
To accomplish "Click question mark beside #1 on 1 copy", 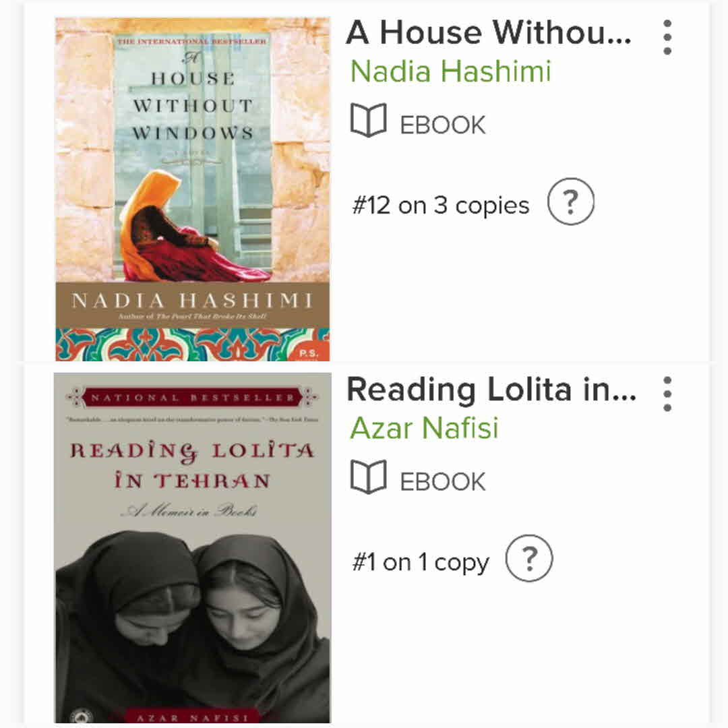I will 529,559.
